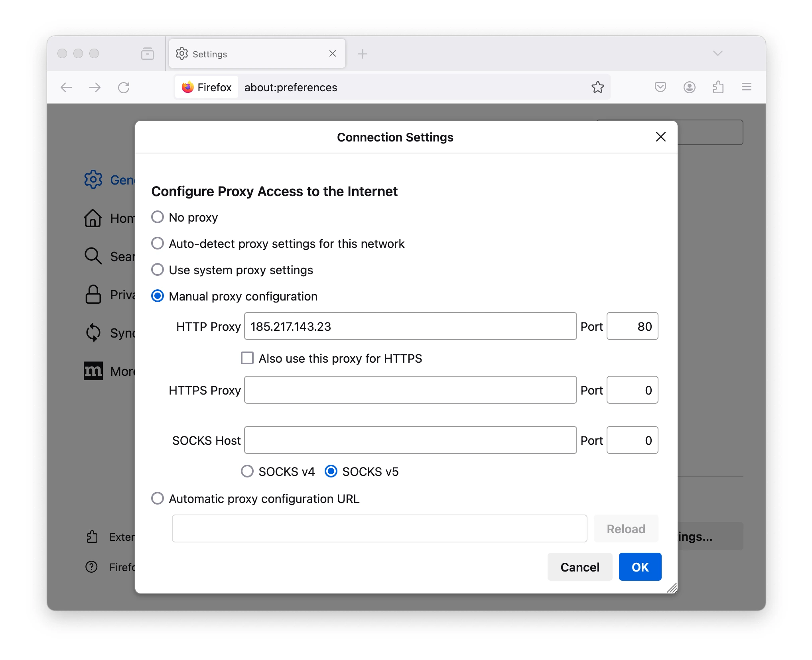Image resolution: width=812 pixels, height=660 pixels.
Task: Open Privacy lock icon in sidebar
Action: pyautogui.click(x=93, y=295)
